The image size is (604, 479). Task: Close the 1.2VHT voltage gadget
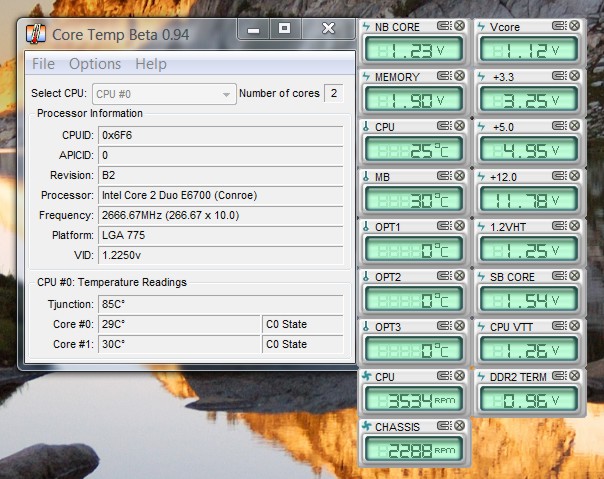click(x=574, y=226)
